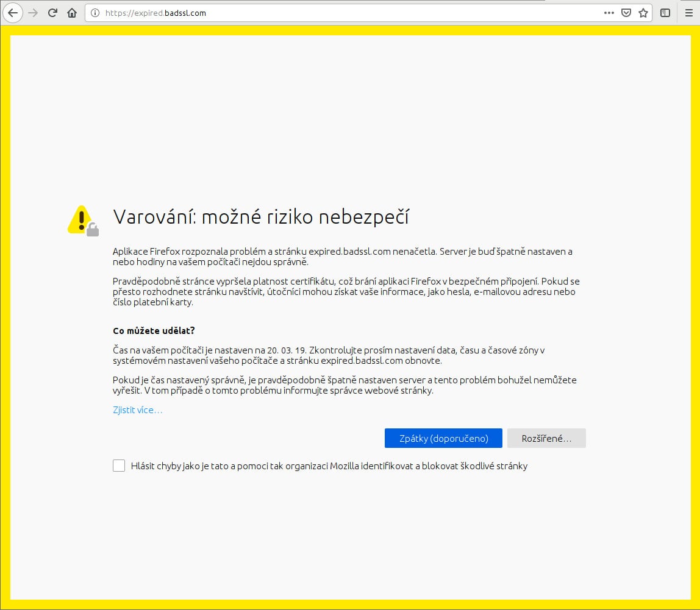This screenshot has width=700, height=610.
Task: Save the page to Pocket
Action: 626,12
